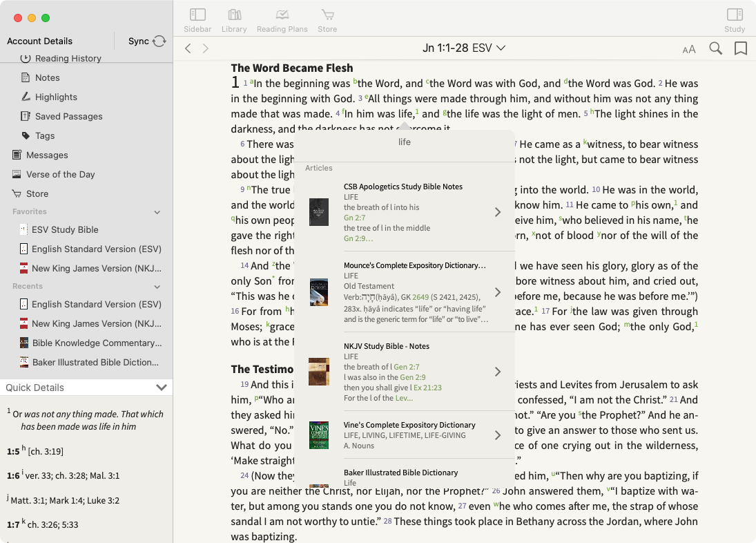756x543 pixels.
Task: Click verse number 27 in the passage
Action: point(462,506)
